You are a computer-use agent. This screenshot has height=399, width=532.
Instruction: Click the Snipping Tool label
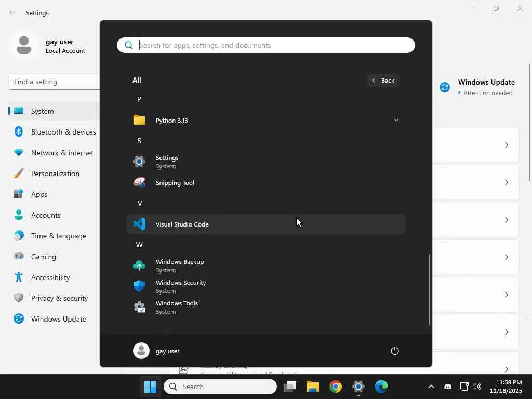click(x=175, y=183)
